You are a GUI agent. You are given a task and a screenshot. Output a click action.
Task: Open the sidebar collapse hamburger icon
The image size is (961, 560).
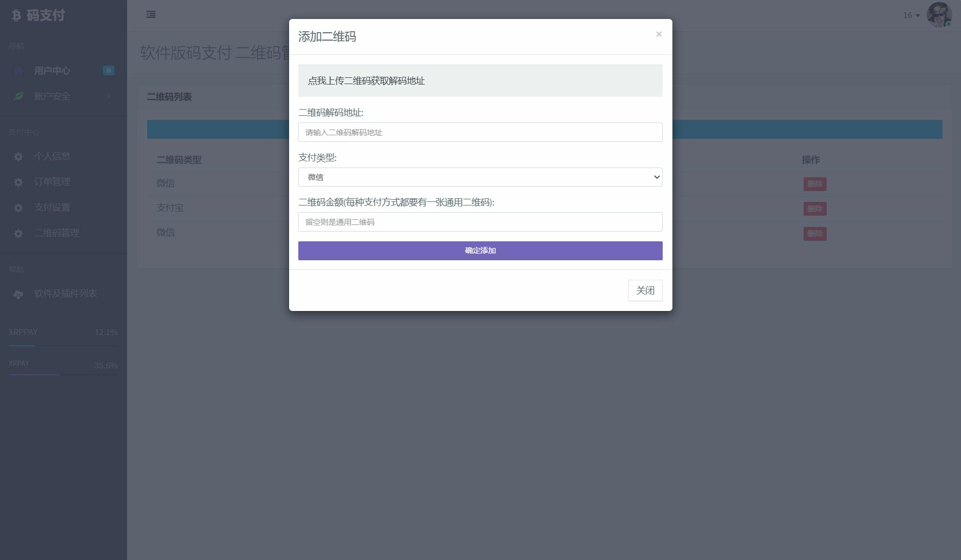click(150, 15)
